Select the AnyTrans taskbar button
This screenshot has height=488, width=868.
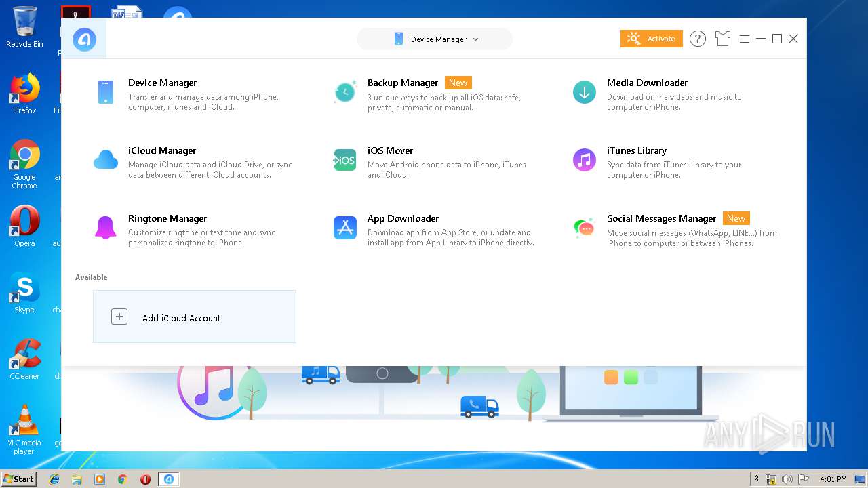(169, 479)
